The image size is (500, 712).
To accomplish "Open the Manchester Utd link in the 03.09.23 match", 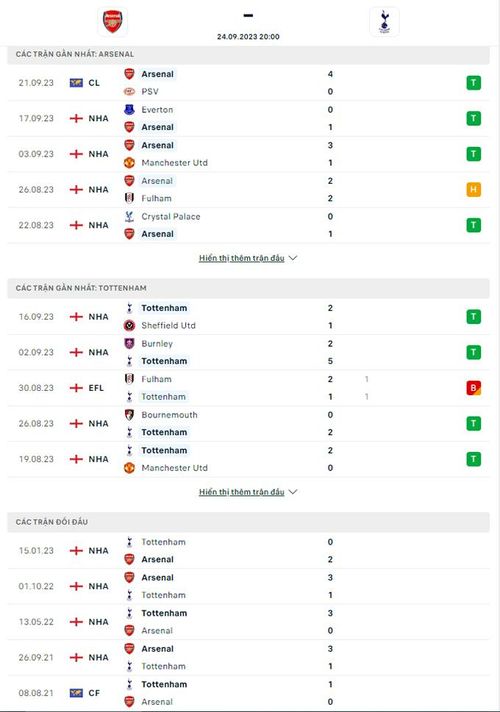I will [x=174, y=163].
